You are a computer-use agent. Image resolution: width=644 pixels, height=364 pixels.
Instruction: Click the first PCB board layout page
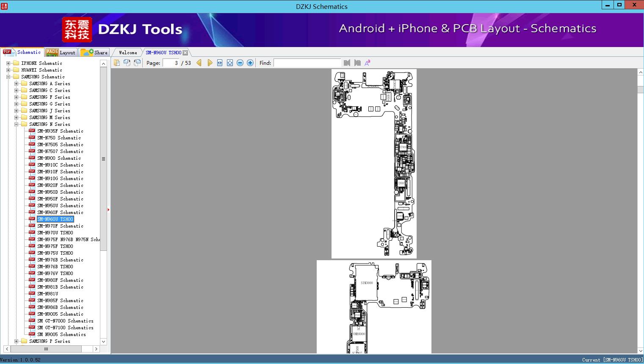[374, 164]
